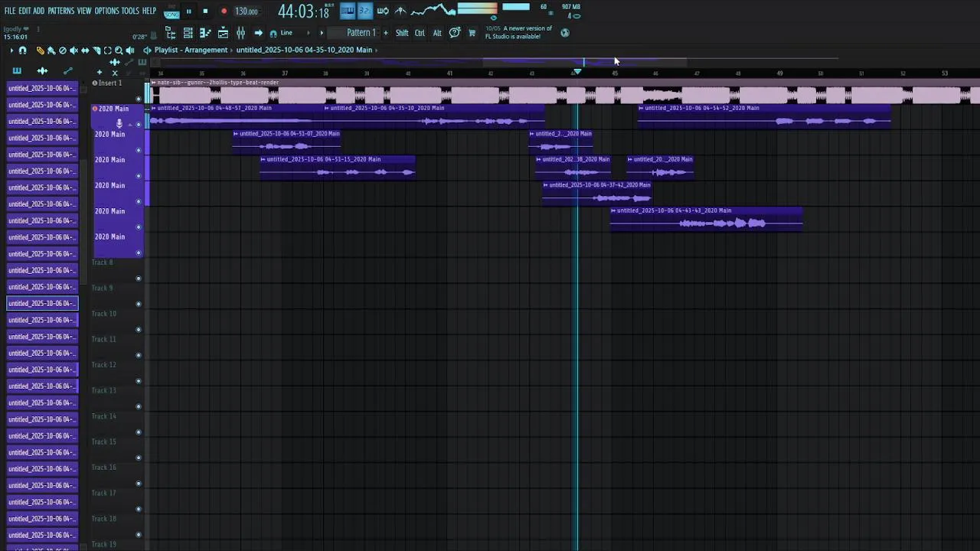Open the playlist options menu arrow
Viewport: 980px width, 551px height.
click(x=11, y=51)
